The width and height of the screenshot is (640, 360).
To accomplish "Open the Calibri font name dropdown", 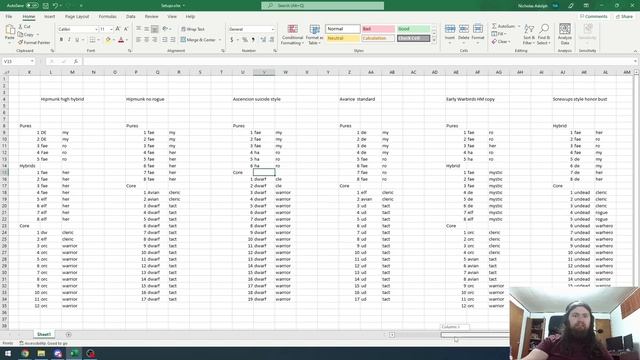I will [x=96, y=29].
